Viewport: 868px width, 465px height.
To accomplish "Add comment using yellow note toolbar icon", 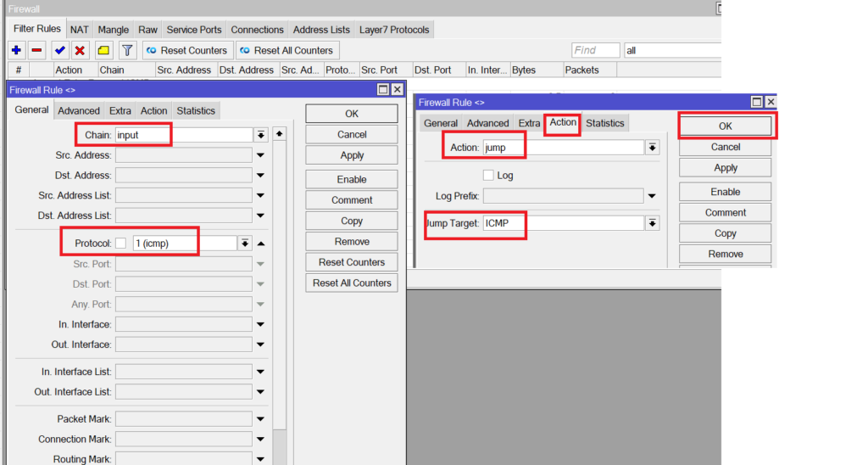I will (103, 50).
